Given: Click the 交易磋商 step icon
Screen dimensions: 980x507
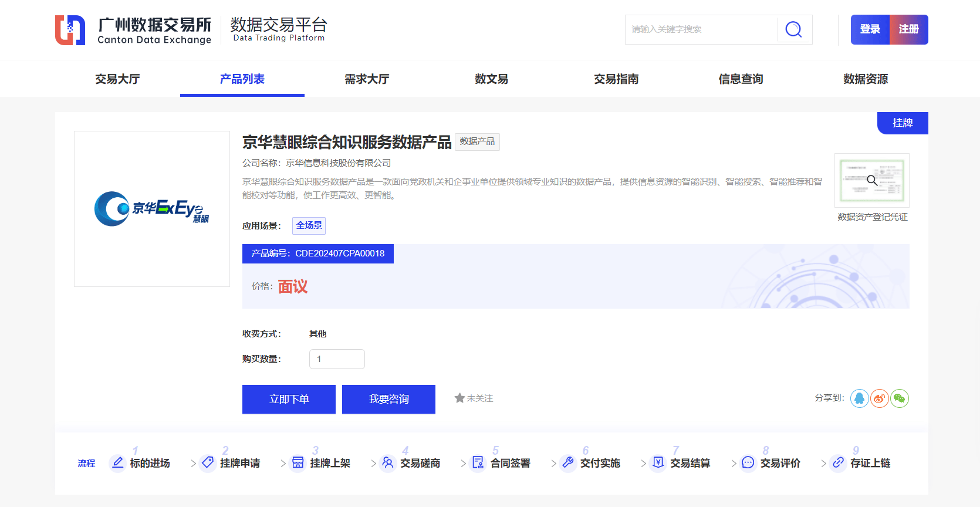Looking at the screenshot, I should [x=388, y=463].
